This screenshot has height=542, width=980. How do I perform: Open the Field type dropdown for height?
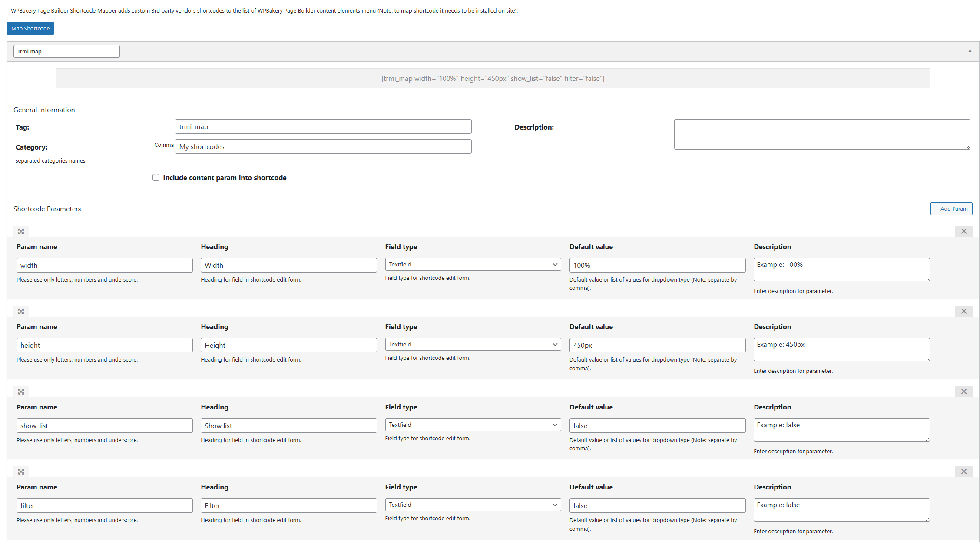pos(472,344)
